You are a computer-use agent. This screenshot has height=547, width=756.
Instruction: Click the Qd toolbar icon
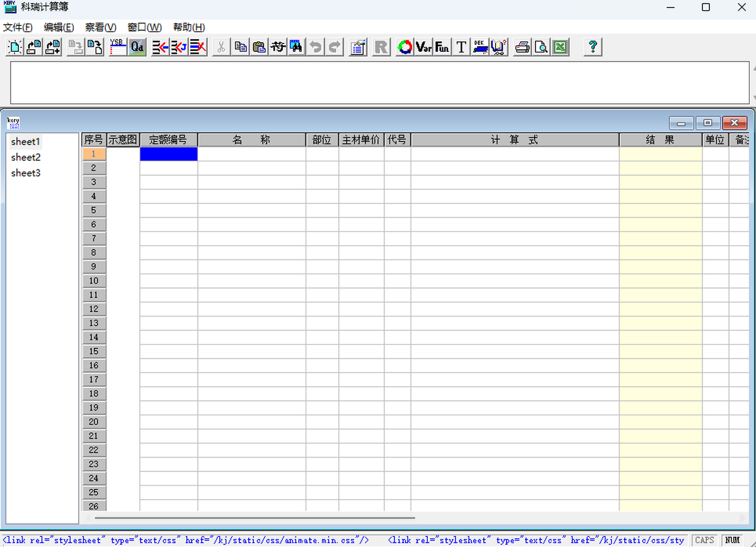[x=137, y=47]
